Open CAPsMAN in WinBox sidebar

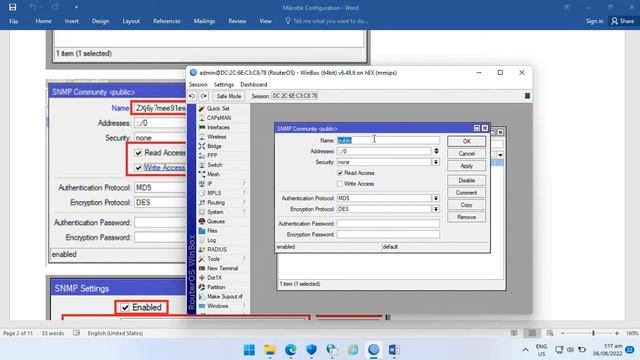[219, 118]
